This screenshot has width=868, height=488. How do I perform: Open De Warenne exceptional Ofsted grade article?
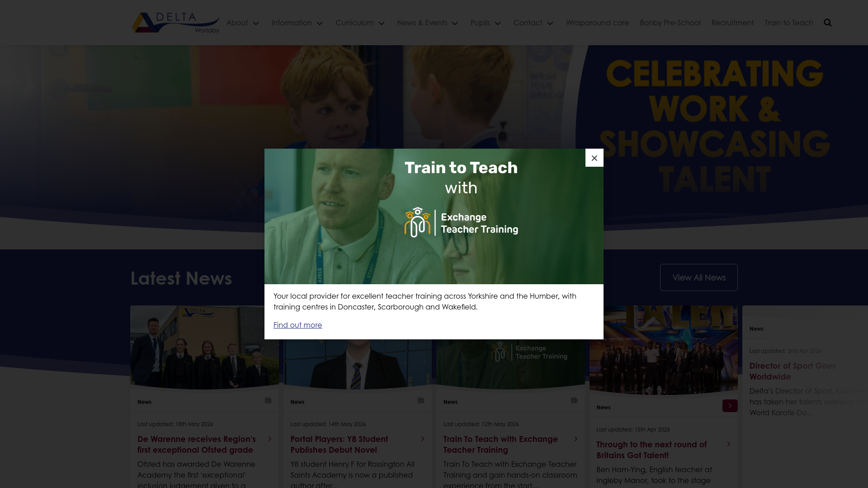[x=197, y=444]
